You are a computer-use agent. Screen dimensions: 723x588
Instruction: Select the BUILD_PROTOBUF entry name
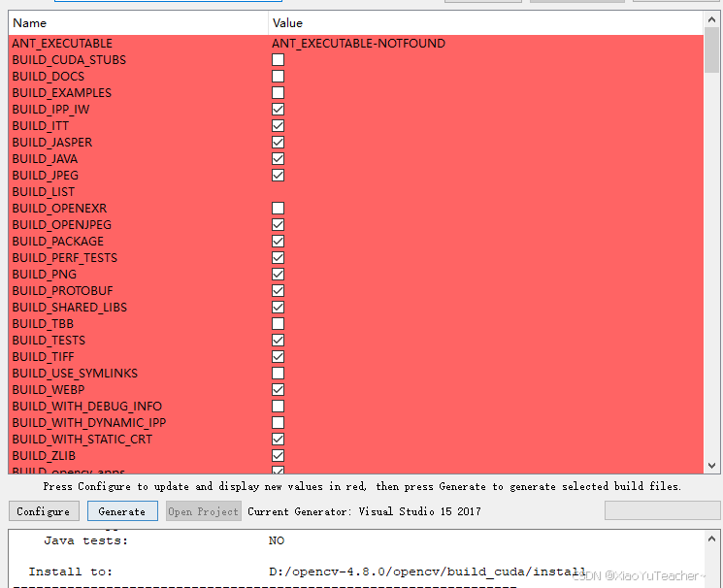point(63,291)
